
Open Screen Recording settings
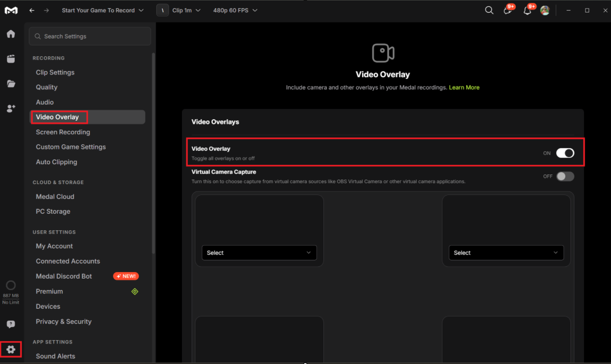point(87,132)
